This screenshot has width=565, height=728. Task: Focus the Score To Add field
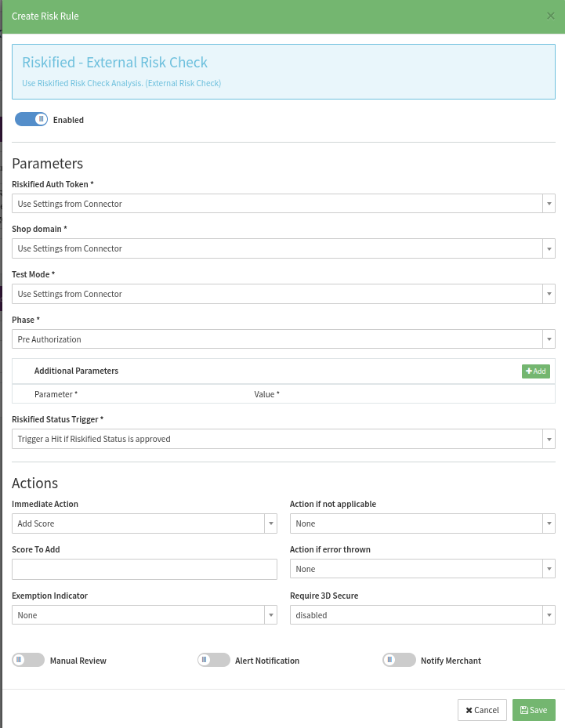pyautogui.click(x=144, y=569)
